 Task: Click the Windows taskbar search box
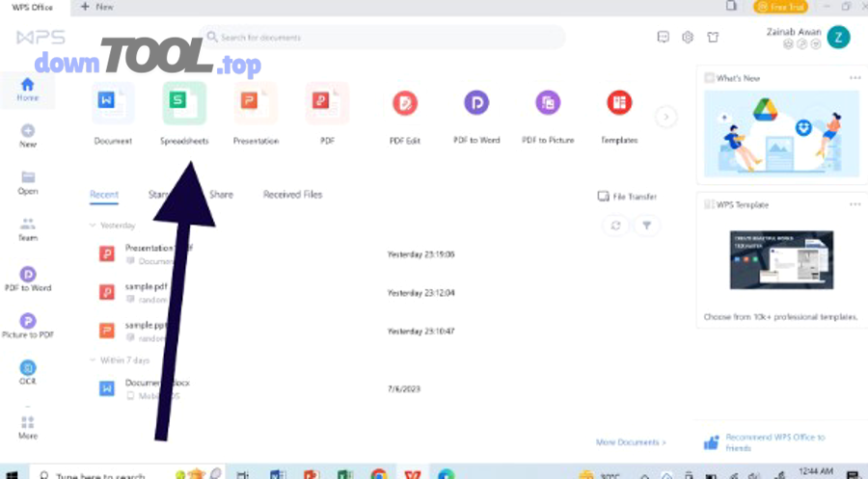(127, 473)
